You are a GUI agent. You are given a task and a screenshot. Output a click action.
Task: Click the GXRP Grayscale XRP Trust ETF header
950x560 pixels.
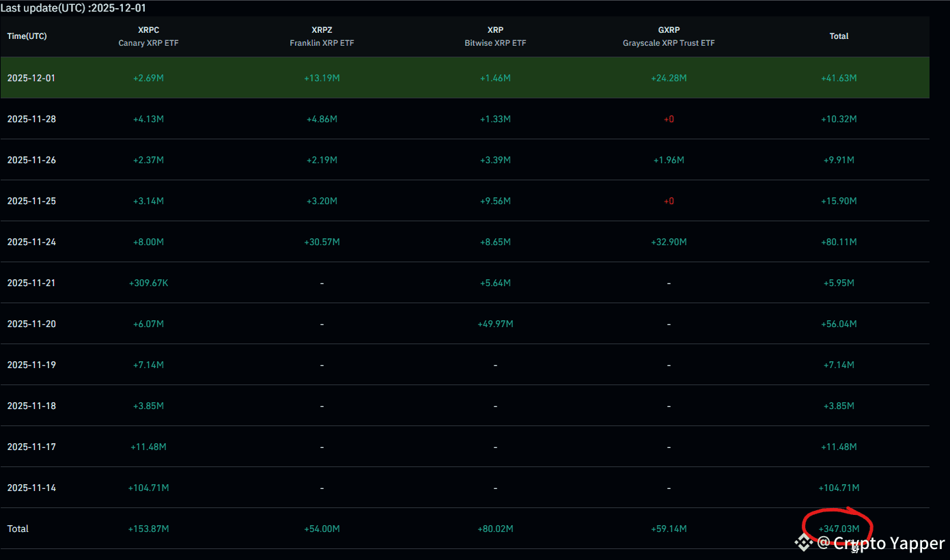[x=669, y=36]
